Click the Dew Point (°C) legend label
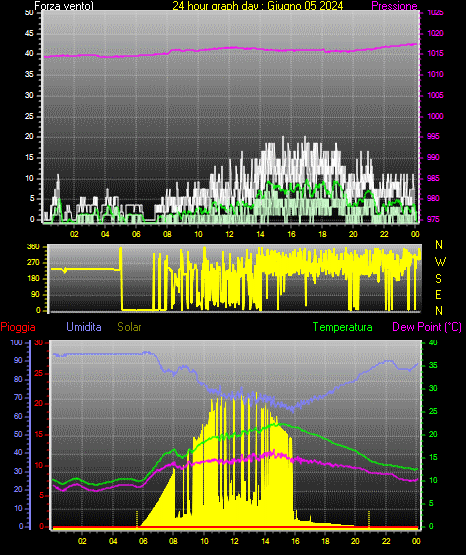The height and width of the screenshot is (555, 466). pyautogui.click(x=427, y=327)
